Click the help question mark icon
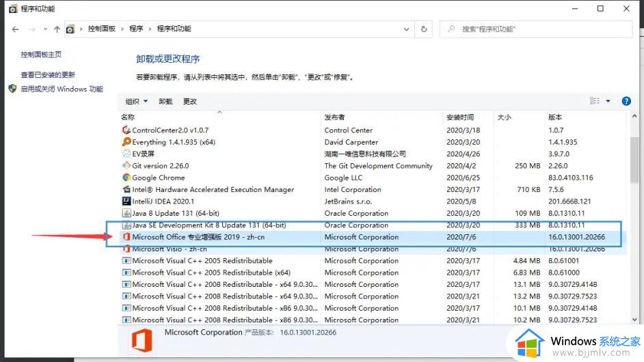Viewport: 644px width, 362px height. (x=626, y=101)
